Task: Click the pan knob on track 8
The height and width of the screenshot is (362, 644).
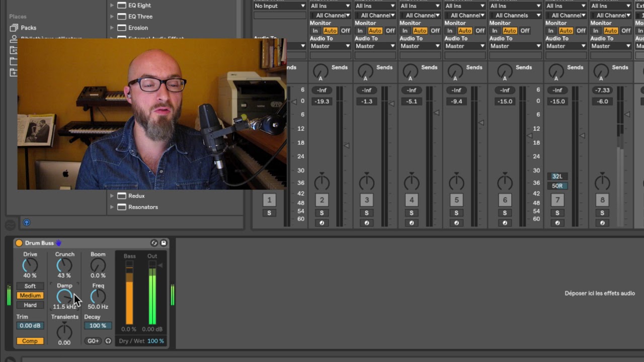Action: [x=602, y=182]
